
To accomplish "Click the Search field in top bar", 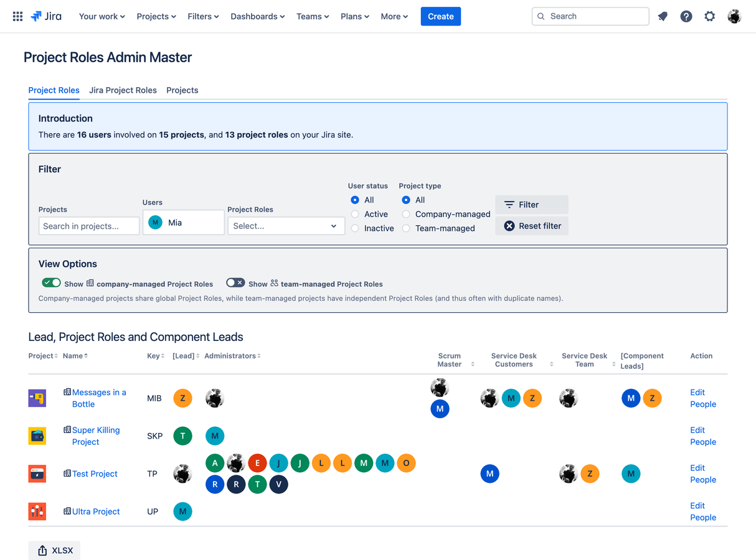I will [590, 16].
